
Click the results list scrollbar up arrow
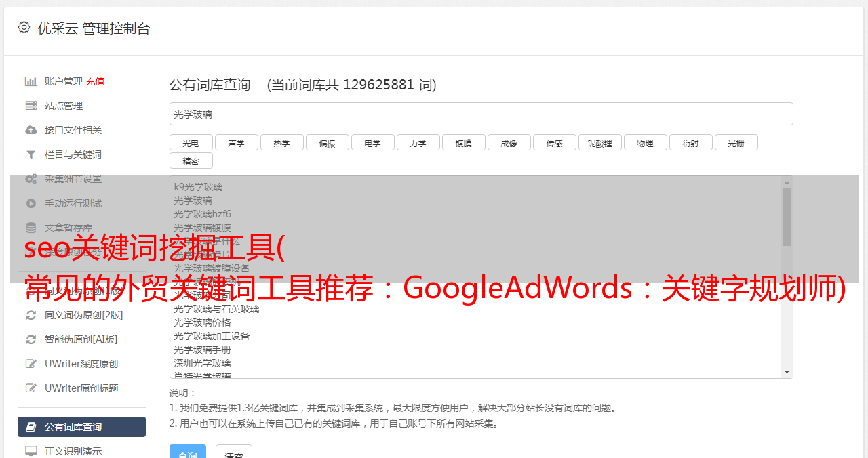coord(787,182)
